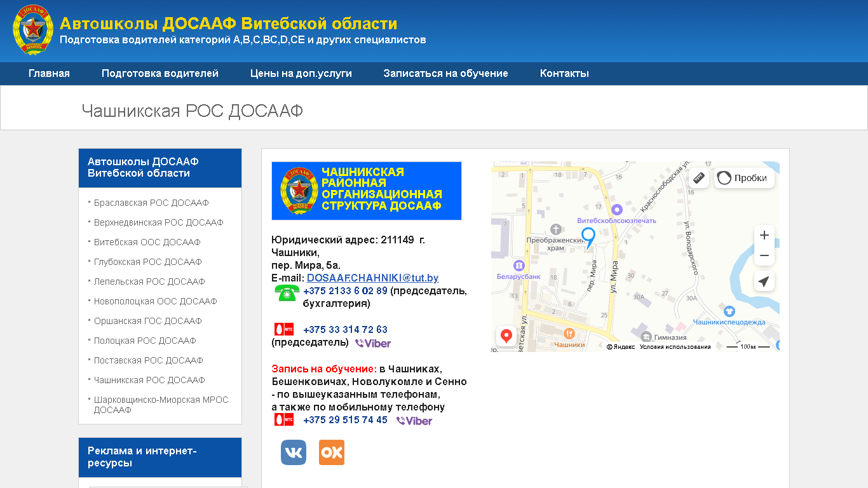Click the Реклама и интернет-ресурсы panel header
868x488 pixels.
point(160,457)
